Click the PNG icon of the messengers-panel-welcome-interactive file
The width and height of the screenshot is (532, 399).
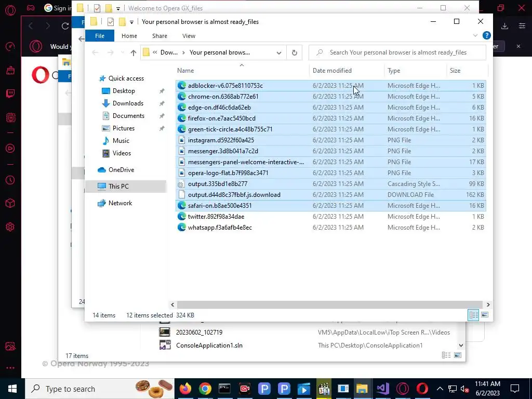click(181, 162)
